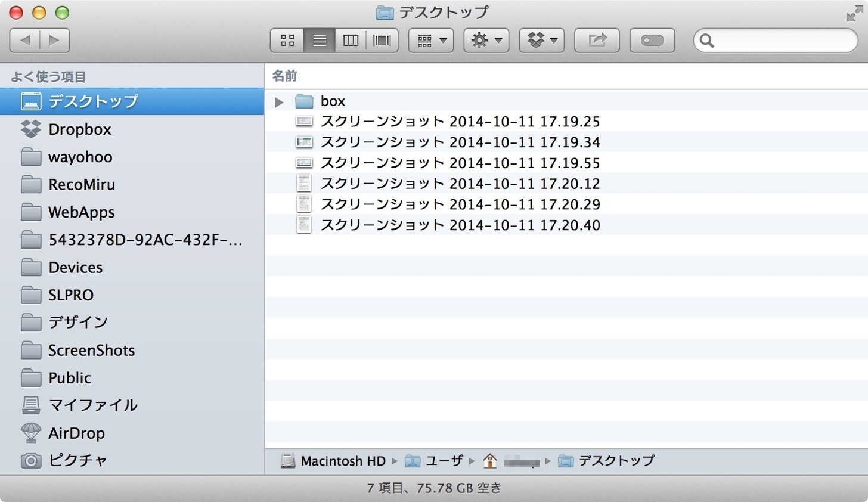Screen dimensions: 868x502
Task: Open SLPRO folder in sidebar
Action: (x=132, y=295)
